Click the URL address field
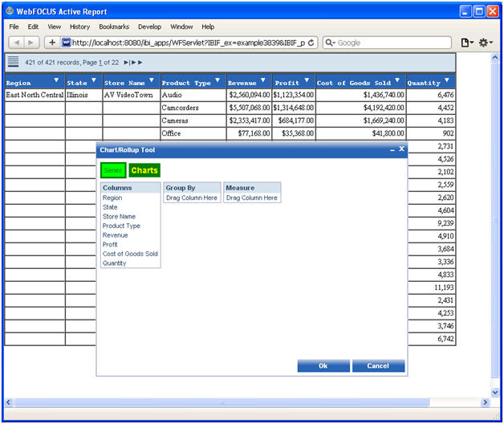Image resolution: width=504 pixels, height=424 pixels. [x=189, y=43]
